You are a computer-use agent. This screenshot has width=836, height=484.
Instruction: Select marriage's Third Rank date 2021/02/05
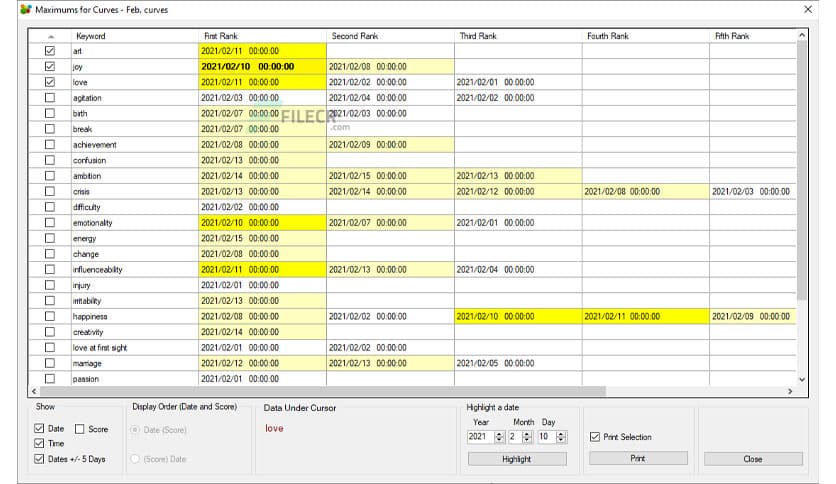518,363
